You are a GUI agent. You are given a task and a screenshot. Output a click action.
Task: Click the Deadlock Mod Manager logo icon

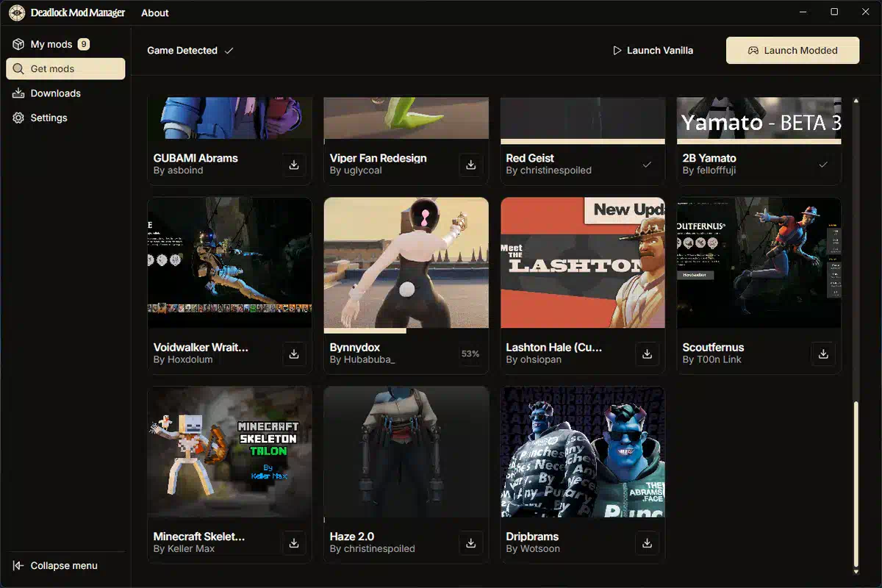15,12
